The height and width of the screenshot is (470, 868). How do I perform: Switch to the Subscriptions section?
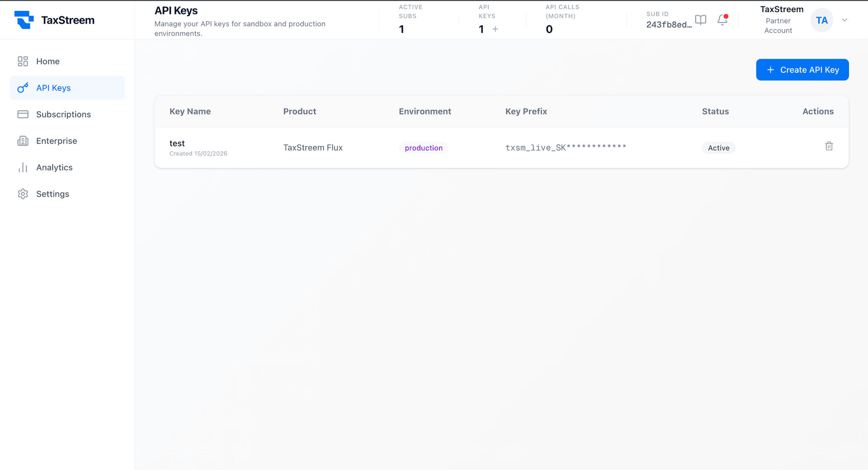coord(63,114)
